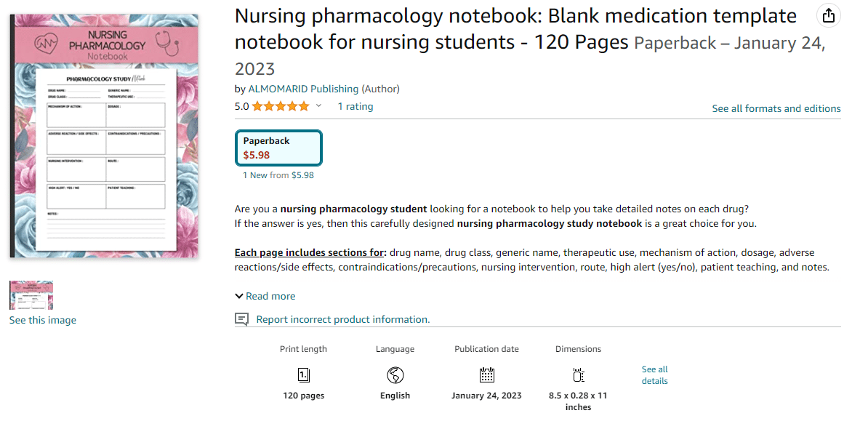
Task: Open ALMOMARID Publishing author page
Action: 303,89
